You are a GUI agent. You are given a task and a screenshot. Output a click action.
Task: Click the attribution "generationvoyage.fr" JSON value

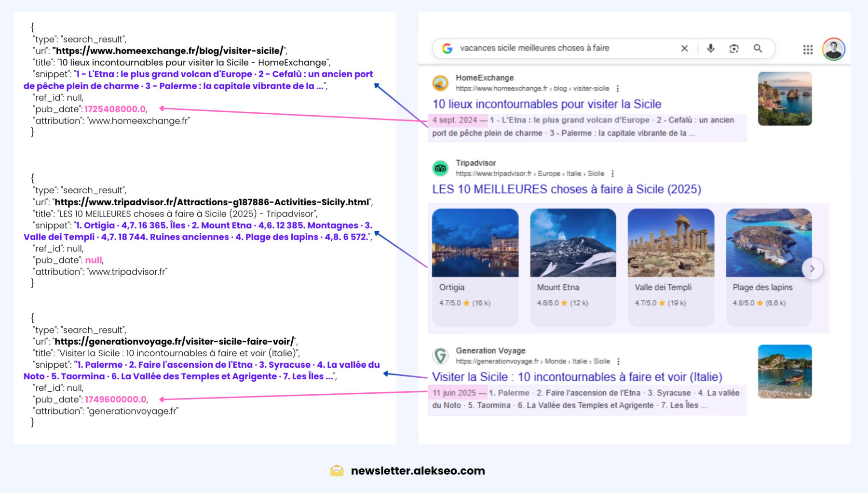133,411
